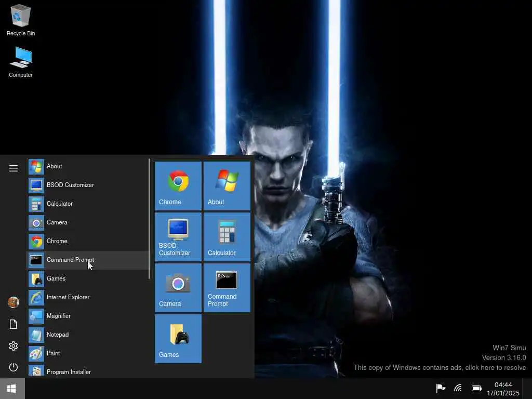Open Settings gear in Start sidebar
The width and height of the screenshot is (532, 399).
click(x=13, y=346)
